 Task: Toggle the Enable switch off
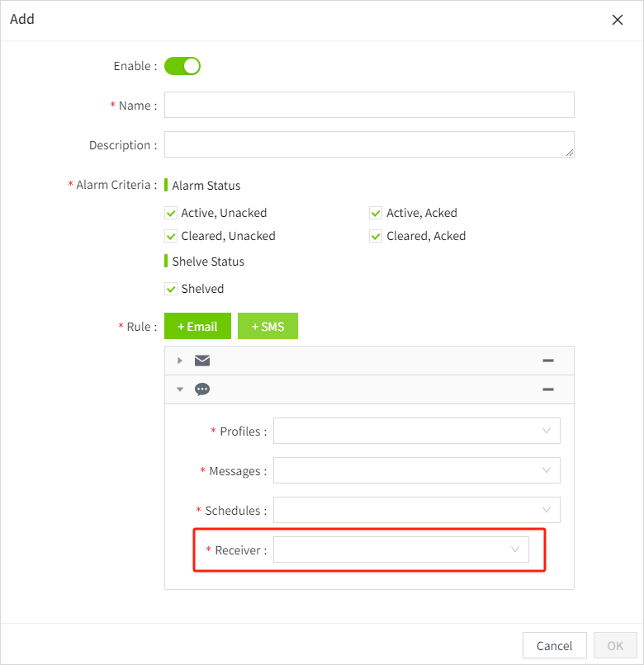[182, 66]
